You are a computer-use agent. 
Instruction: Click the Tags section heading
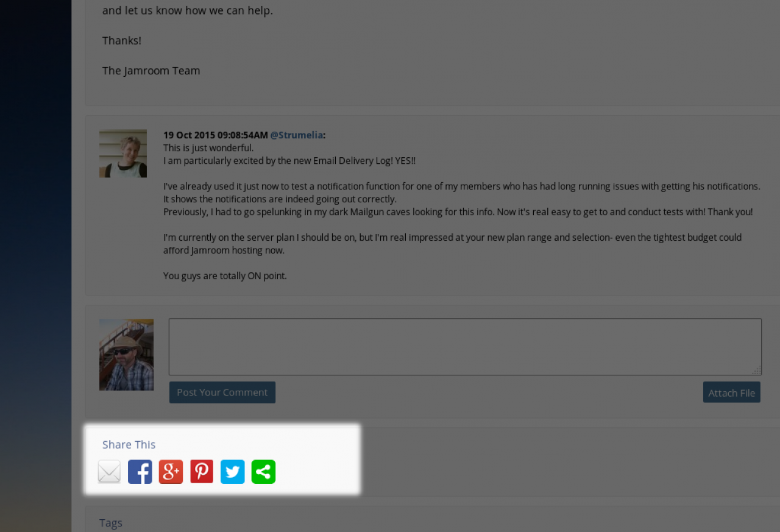(111, 523)
